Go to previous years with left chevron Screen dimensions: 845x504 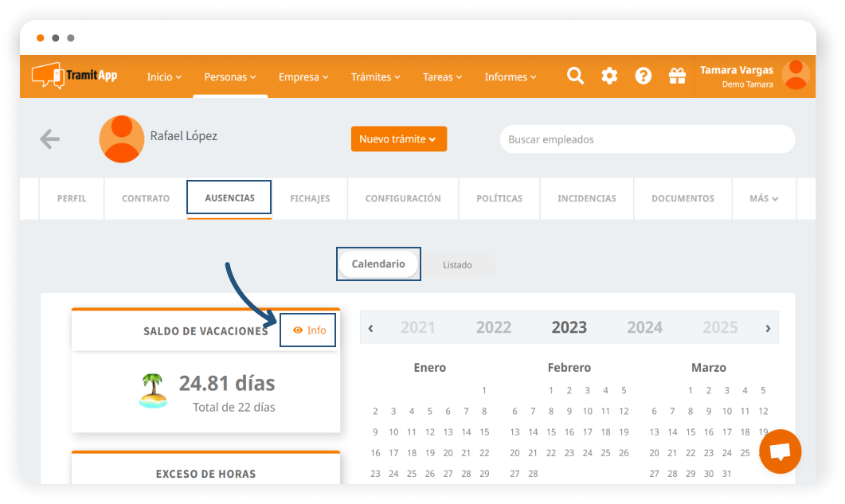point(371,327)
